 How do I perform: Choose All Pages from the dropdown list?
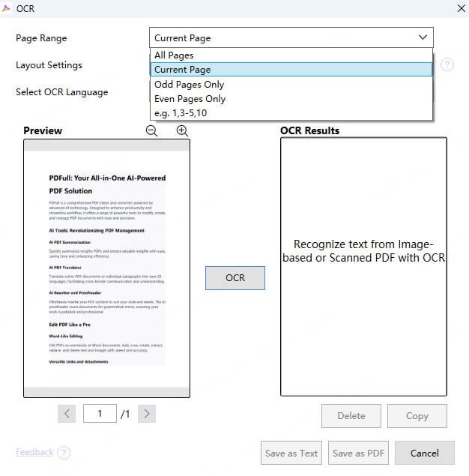(291, 55)
